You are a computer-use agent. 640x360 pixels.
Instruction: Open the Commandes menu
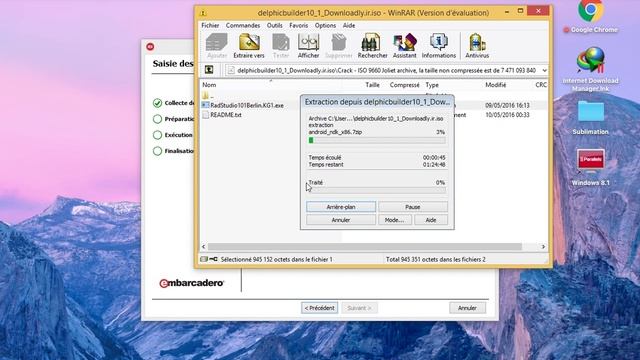(x=243, y=25)
